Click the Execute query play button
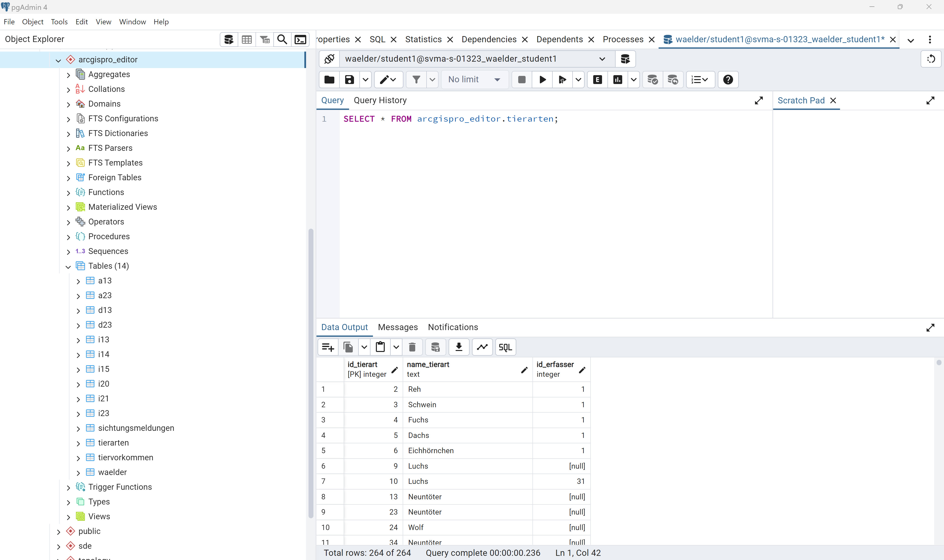The height and width of the screenshot is (560, 944). tap(542, 80)
